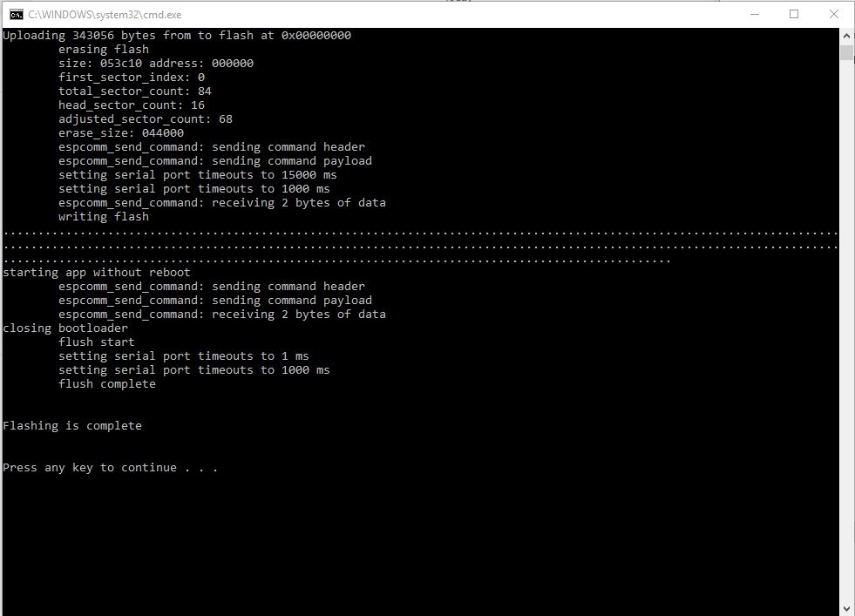Click the C:\WINDOWS\system32\cmd.exe title bar text
Screen dimensions: 855x616
(105, 14)
